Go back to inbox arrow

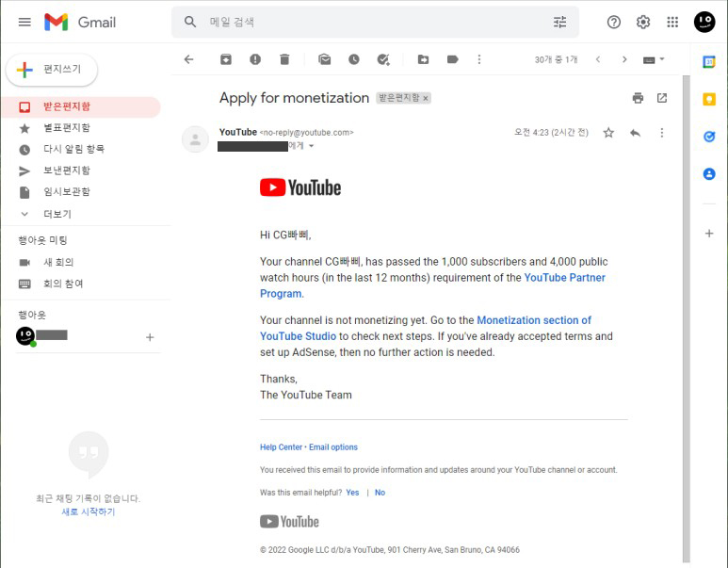(x=188, y=59)
